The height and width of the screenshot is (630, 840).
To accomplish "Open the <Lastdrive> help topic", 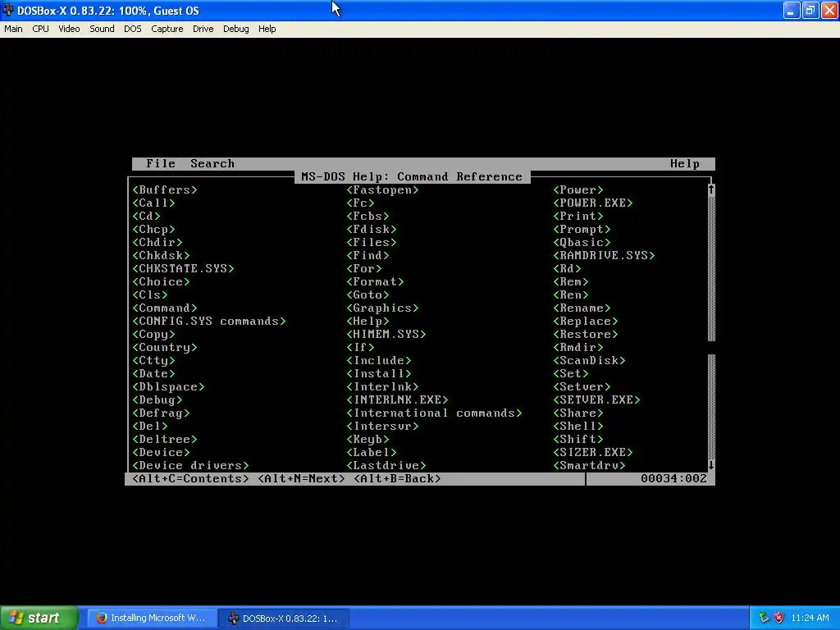I will (386, 466).
